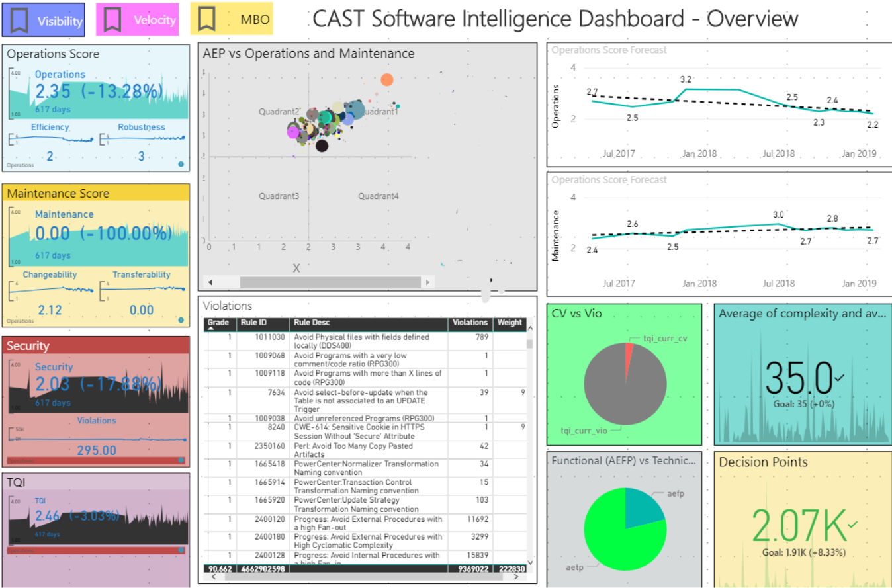This screenshot has height=588, width=892.
Task: Open the Visibility bookmark button
Action: (x=43, y=19)
